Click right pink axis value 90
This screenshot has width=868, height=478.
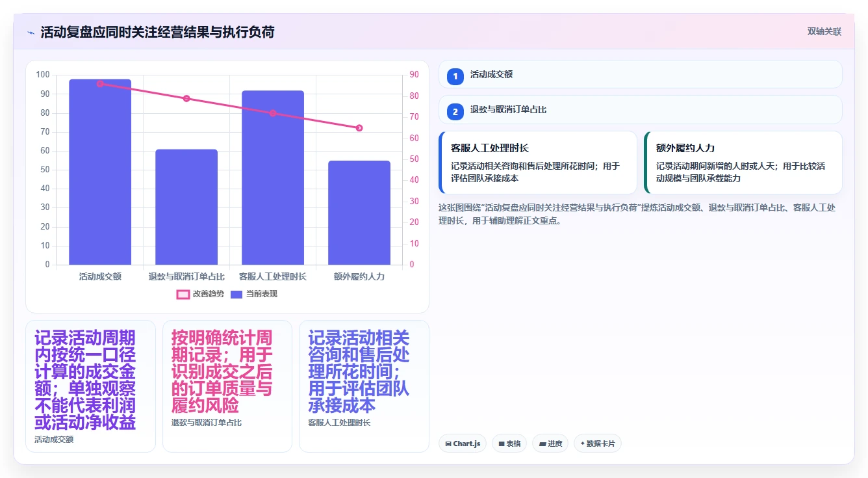pos(415,75)
